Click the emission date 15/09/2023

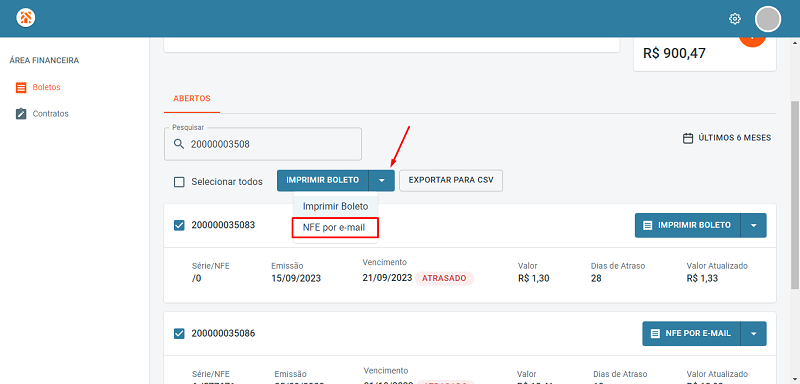[x=296, y=279]
